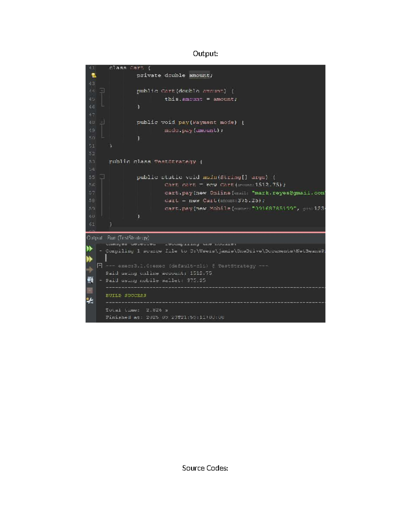Click the green Re-run build icon

90,249
